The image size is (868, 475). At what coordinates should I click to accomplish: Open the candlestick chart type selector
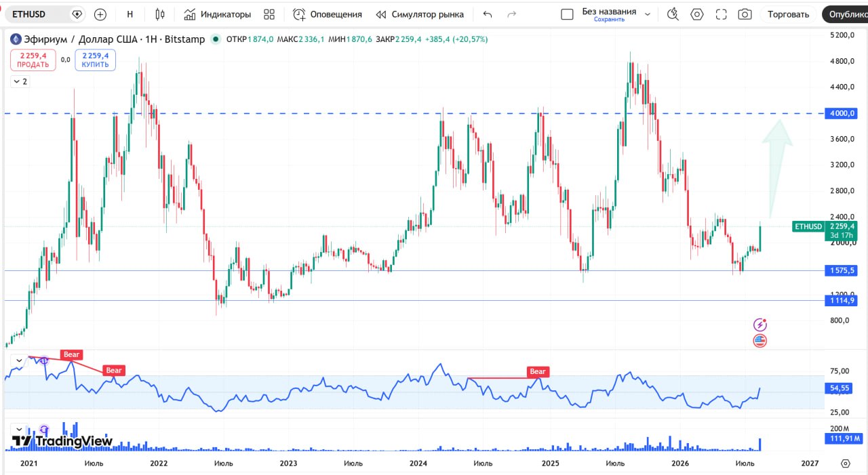pos(160,14)
